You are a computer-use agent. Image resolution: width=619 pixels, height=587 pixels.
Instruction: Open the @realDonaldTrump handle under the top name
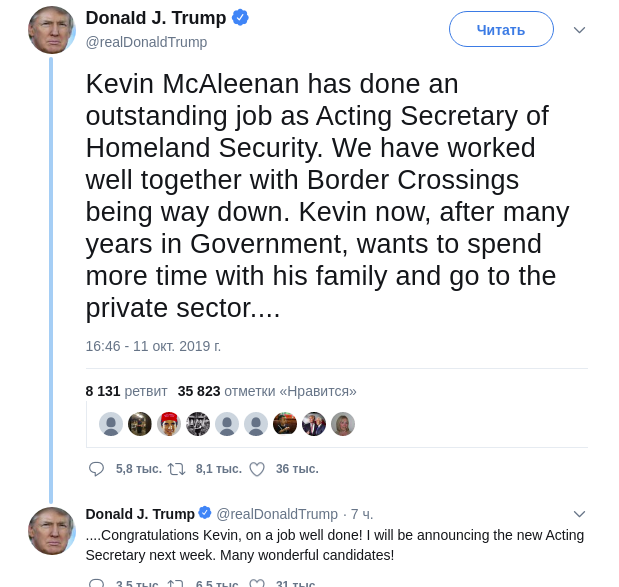[x=146, y=42]
